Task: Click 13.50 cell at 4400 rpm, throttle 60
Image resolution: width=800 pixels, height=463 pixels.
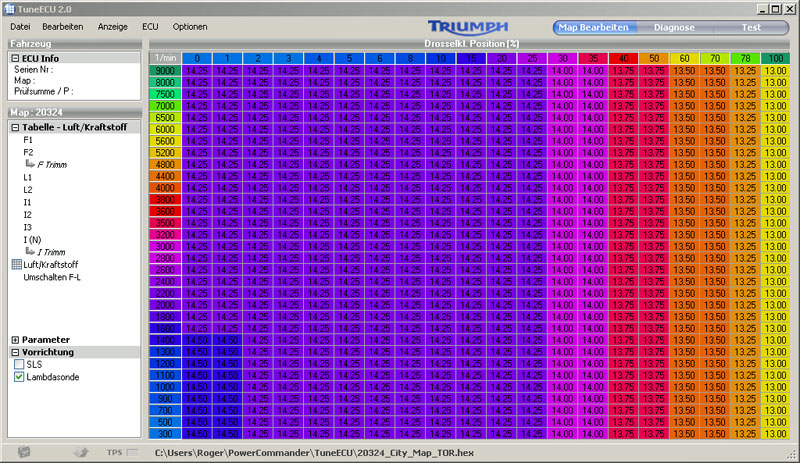Action: pyautogui.click(x=684, y=176)
